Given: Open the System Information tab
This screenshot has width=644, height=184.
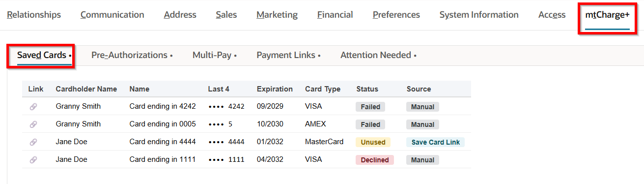Looking at the screenshot, I should [479, 15].
